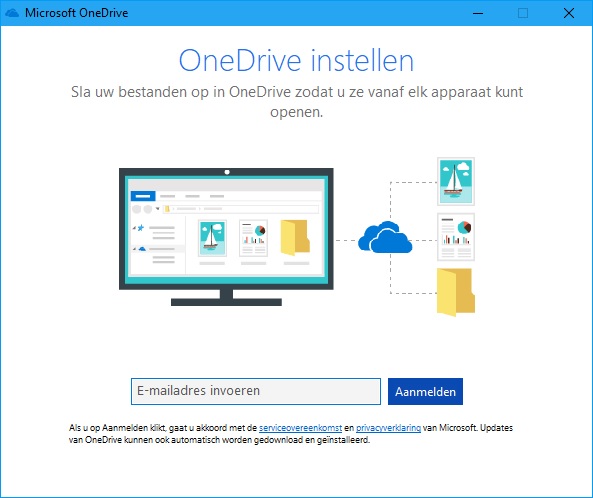Screen dimensions: 593x498
Task: Click the sailboat picture icon on right
Action: pos(456,182)
